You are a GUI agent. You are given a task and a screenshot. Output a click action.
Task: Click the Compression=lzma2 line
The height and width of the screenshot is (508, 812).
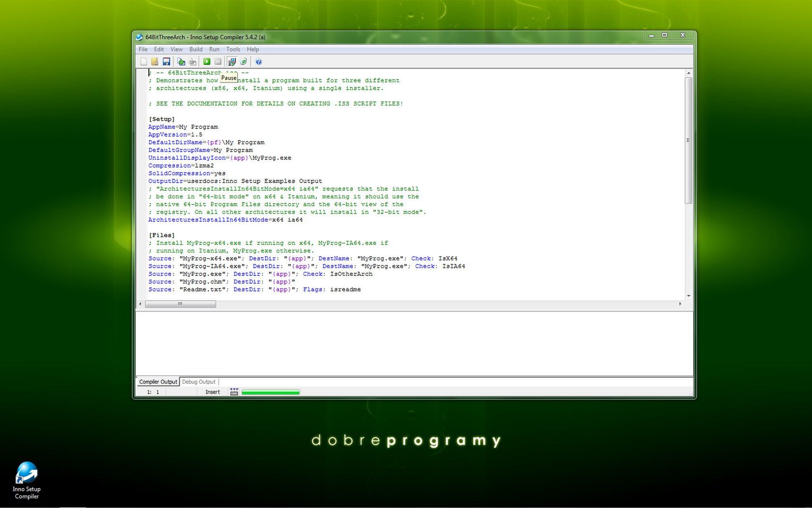[181, 165]
